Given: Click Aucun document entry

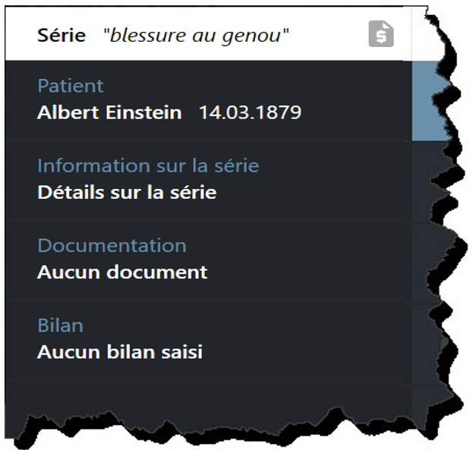Looking at the screenshot, I should (122, 272).
